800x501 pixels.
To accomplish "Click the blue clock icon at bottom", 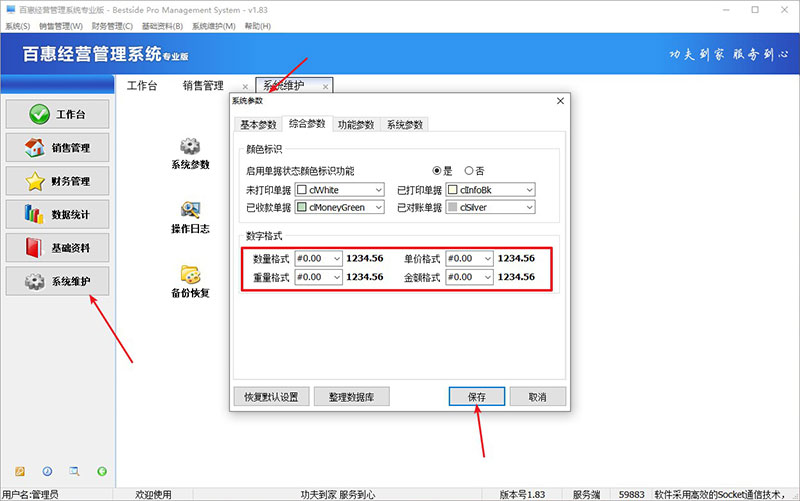I will (x=47, y=471).
